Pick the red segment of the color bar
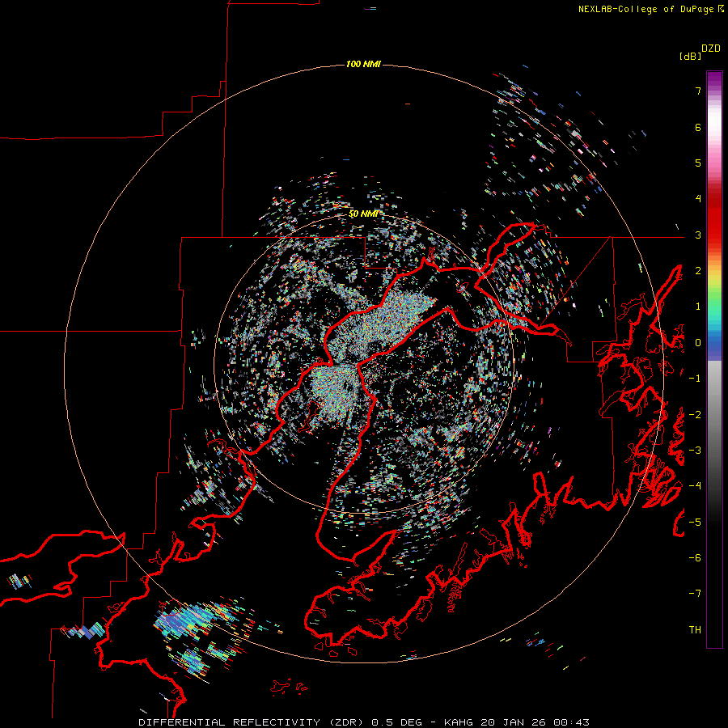Image resolution: width=728 pixels, height=728 pixels. [x=714, y=218]
